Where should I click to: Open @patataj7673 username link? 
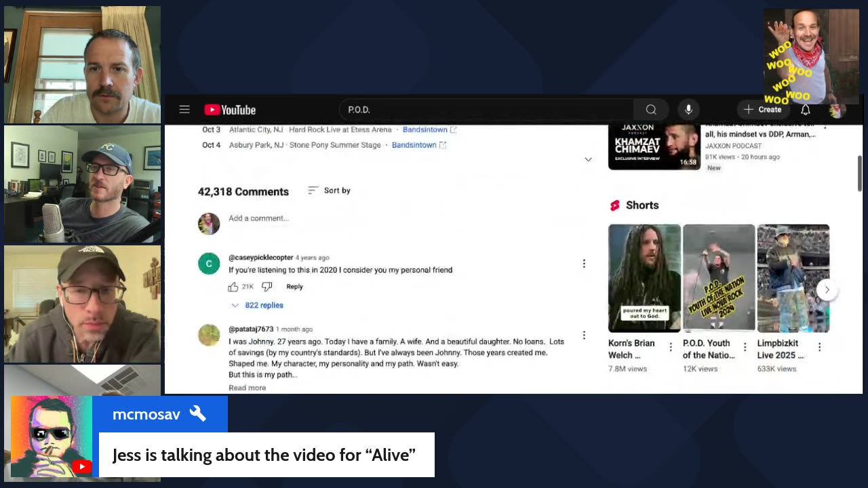(251, 329)
